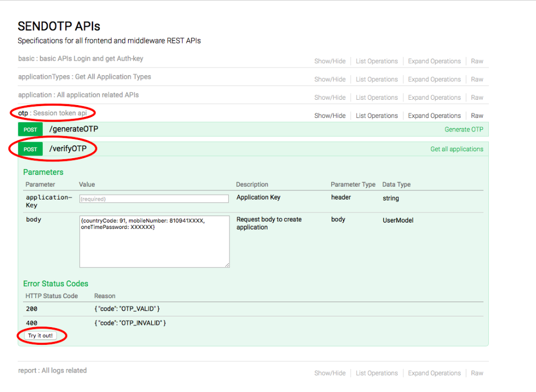Click the UserModel data type text
Screen dimensions: 536x392
[x=398, y=220]
